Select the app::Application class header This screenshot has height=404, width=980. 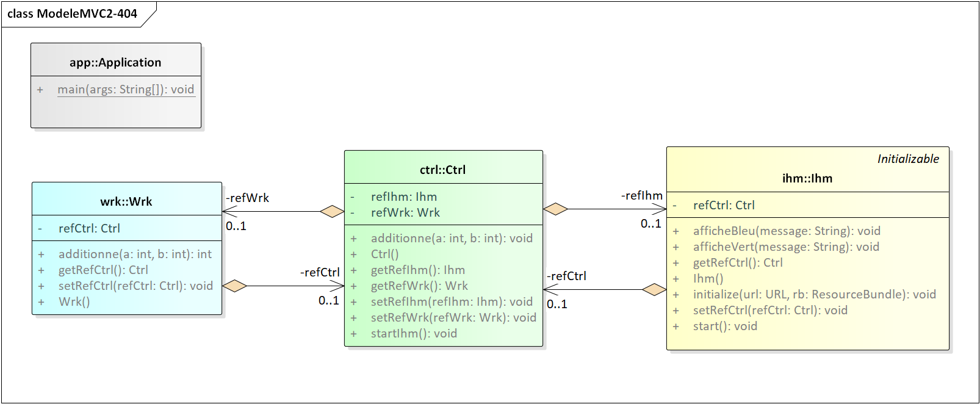pyautogui.click(x=115, y=62)
